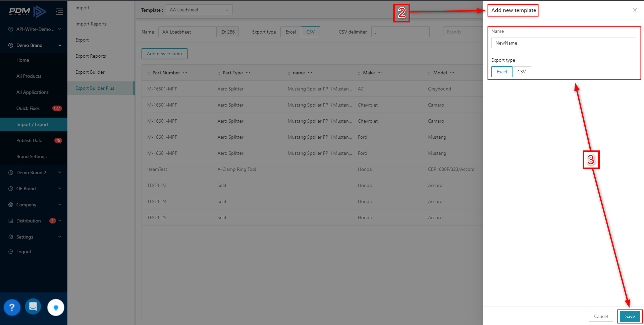Click the CSV delimiter input field
This screenshot has width=644, height=325.
[400, 32]
